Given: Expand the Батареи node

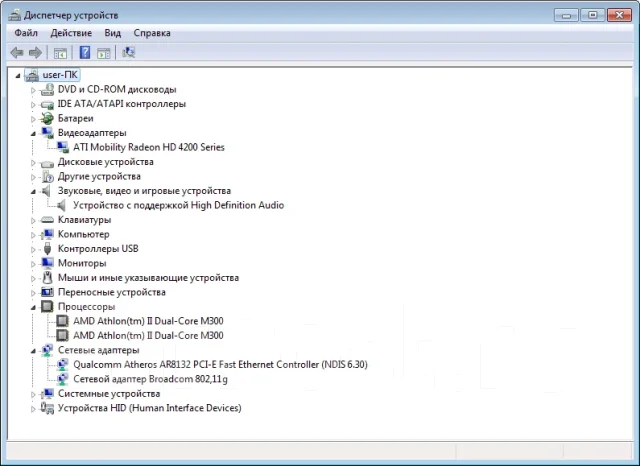Looking at the screenshot, I should click(33, 119).
